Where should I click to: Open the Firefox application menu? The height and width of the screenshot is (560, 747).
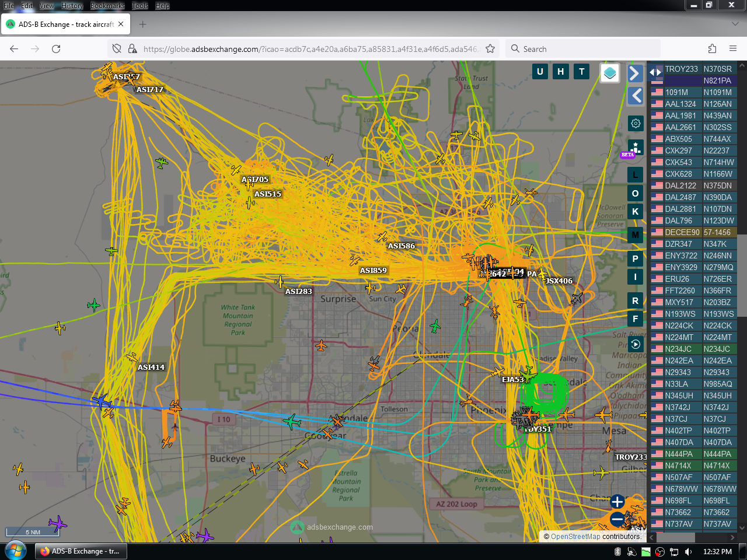[733, 49]
